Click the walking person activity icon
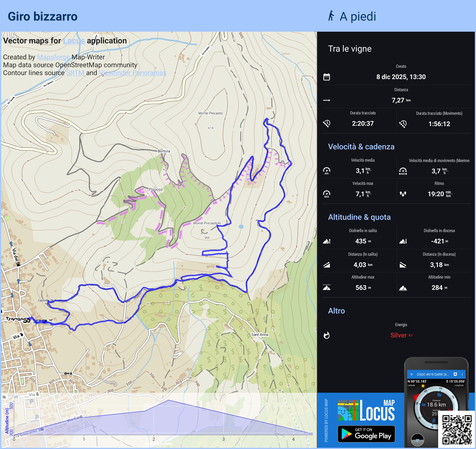 pyautogui.click(x=331, y=16)
